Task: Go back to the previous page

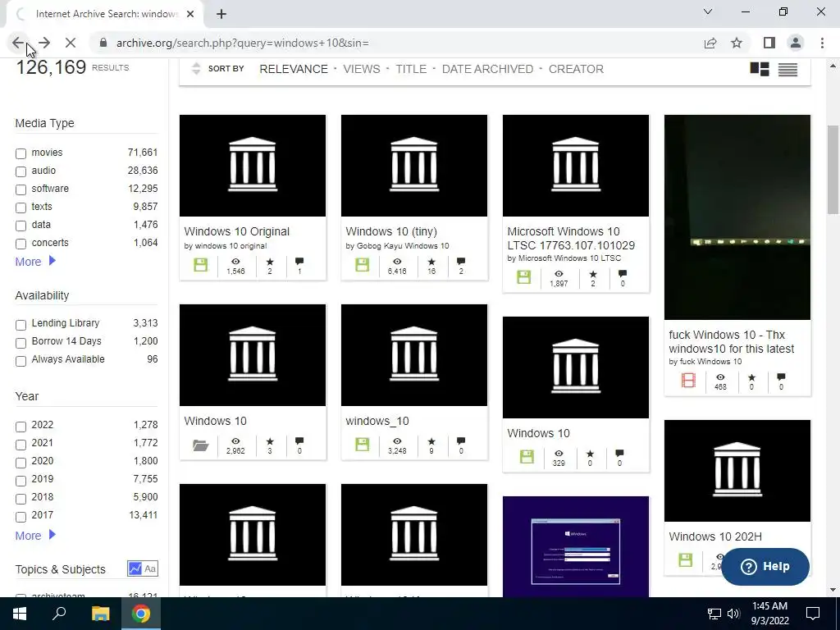Action: (18, 43)
